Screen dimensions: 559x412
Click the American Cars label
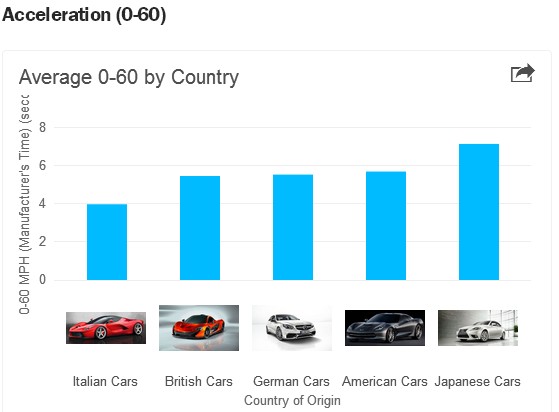click(x=385, y=381)
